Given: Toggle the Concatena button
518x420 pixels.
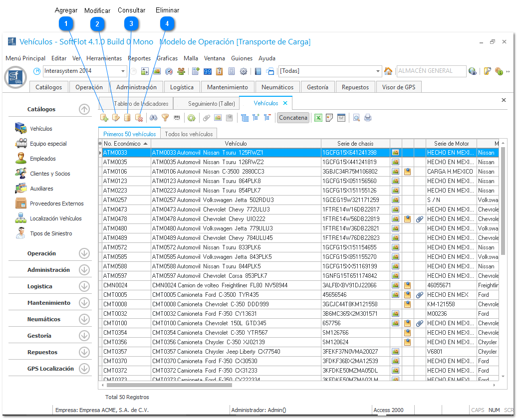Looking at the screenshot, I should click(x=293, y=118).
